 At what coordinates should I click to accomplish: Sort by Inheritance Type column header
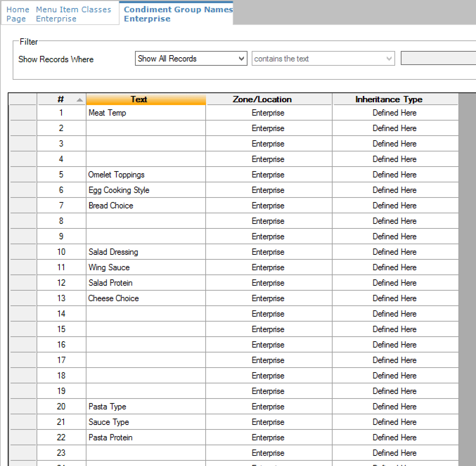(395, 99)
